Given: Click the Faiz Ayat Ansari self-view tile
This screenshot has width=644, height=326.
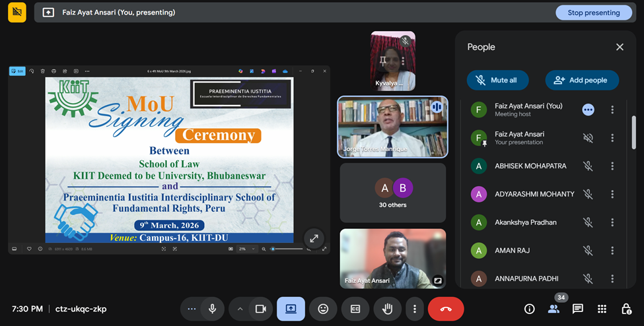Looking at the screenshot, I should pos(392,259).
